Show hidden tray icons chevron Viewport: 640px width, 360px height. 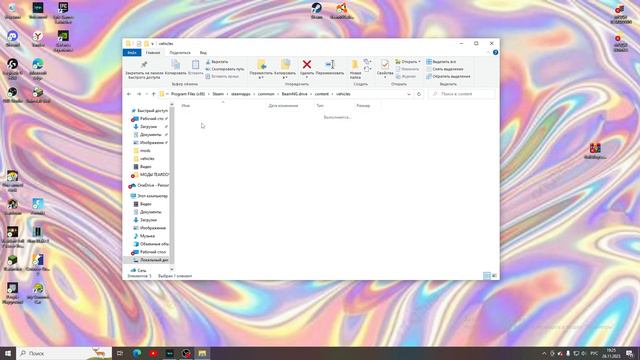coord(544,353)
